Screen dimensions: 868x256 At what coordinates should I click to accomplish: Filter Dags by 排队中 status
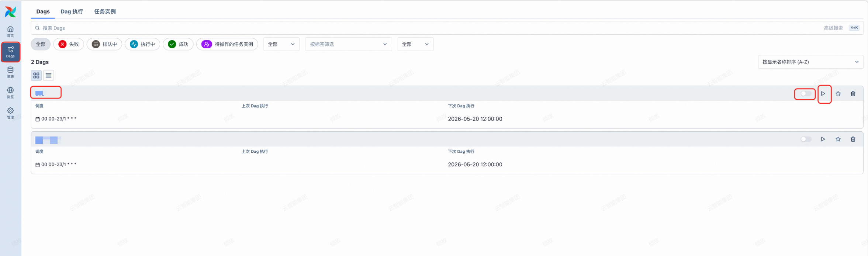click(x=104, y=44)
